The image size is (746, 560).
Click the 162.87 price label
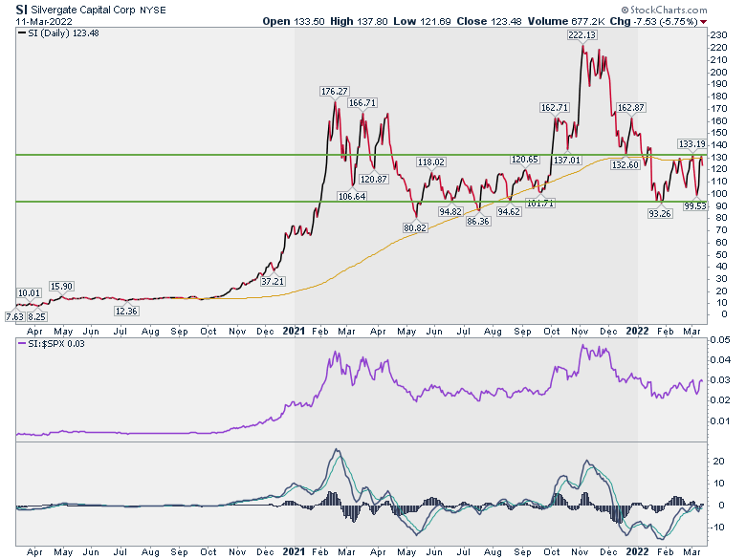[x=630, y=108]
